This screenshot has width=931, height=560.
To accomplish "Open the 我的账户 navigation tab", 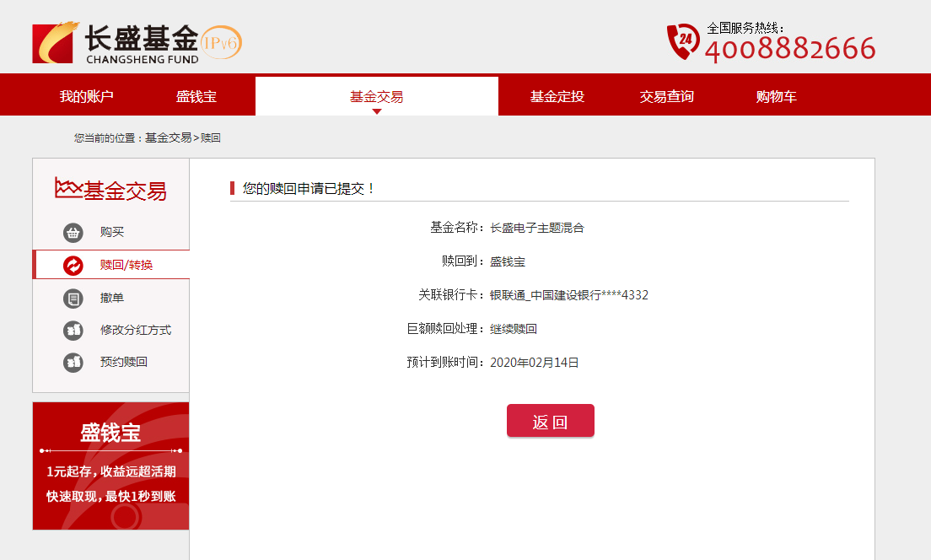I will pyautogui.click(x=86, y=96).
